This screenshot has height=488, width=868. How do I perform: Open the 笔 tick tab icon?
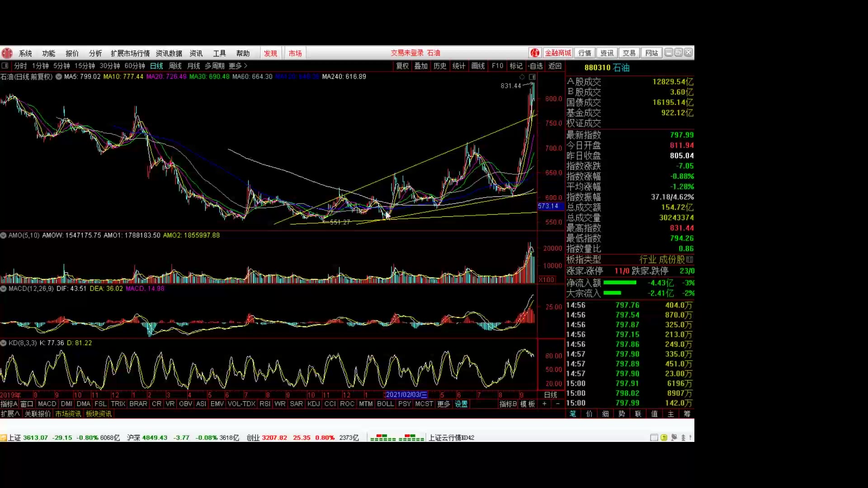click(x=573, y=414)
